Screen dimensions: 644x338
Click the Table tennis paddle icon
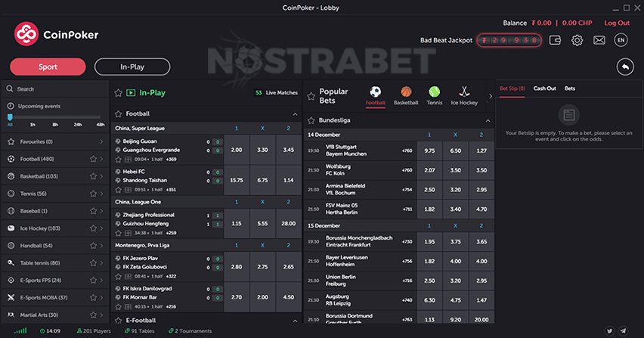11,263
